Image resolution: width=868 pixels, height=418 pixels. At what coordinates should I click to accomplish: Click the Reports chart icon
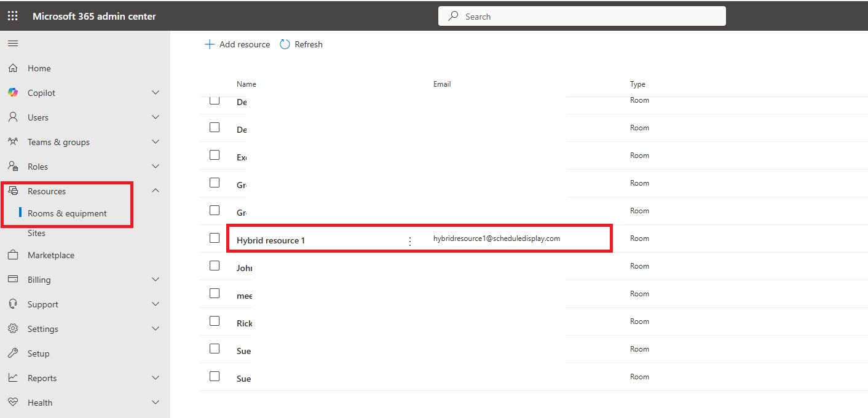click(13, 378)
